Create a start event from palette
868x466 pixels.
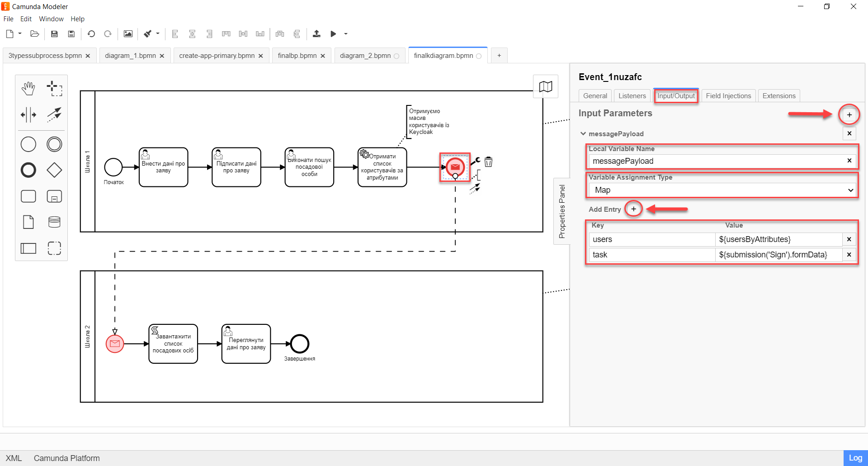(28, 144)
